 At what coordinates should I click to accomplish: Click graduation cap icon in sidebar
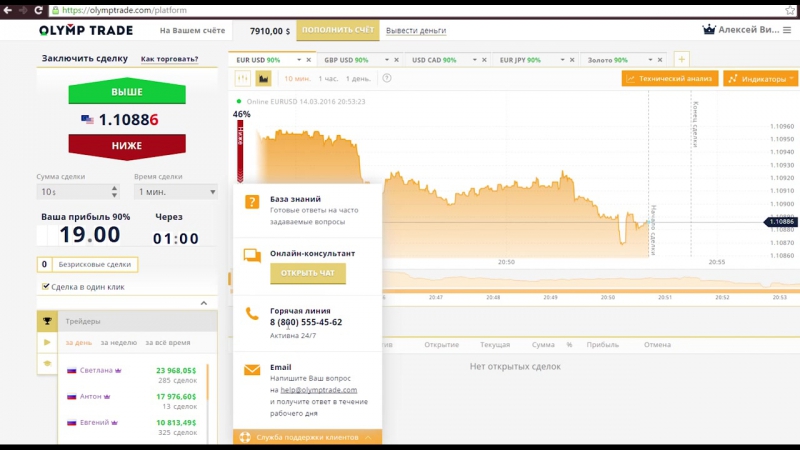pyautogui.click(x=47, y=363)
